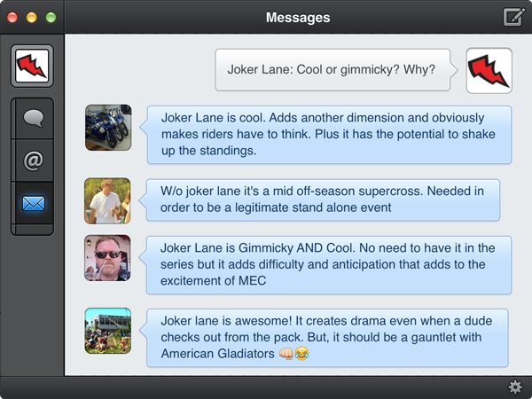Open the @ mentions tab

[34, 160]
